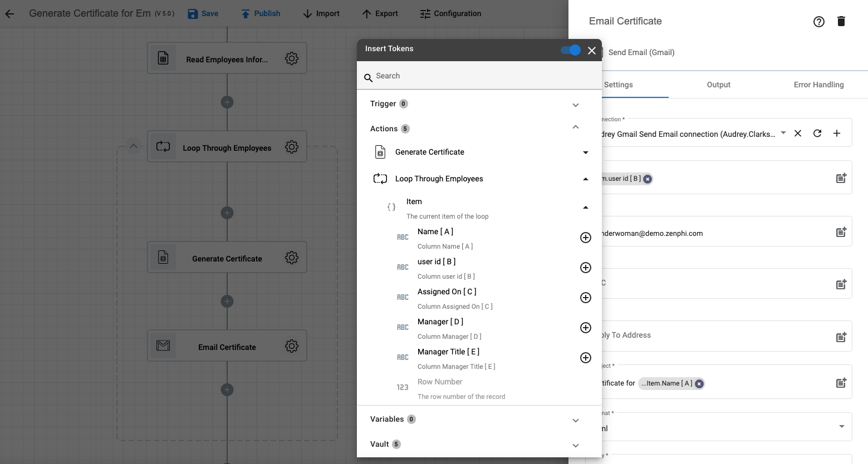Delete the Email Certificate step via trash icon
Screen dimensions: 868x464
coord(841,21)
